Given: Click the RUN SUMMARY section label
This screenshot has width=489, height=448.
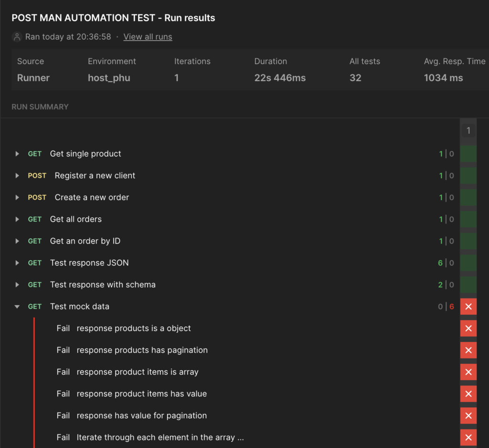Looking at the screenshot, I should point(40,107).
